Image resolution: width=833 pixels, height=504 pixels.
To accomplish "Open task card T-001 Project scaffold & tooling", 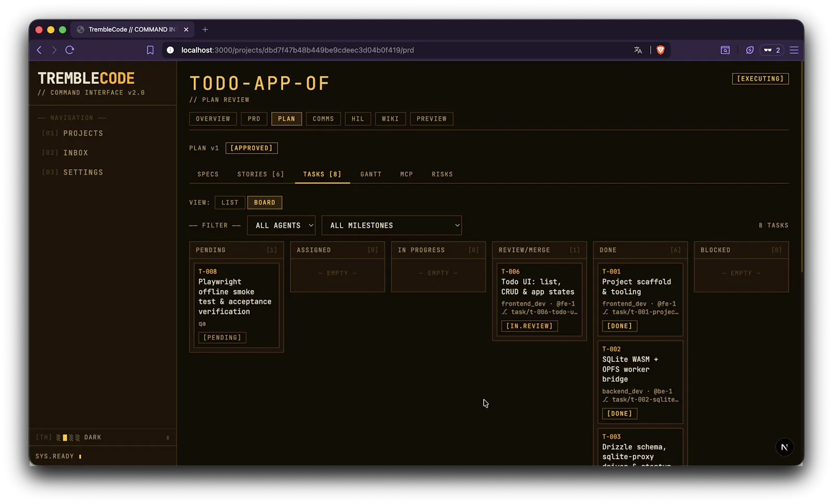I will click(x=640, y=299).
